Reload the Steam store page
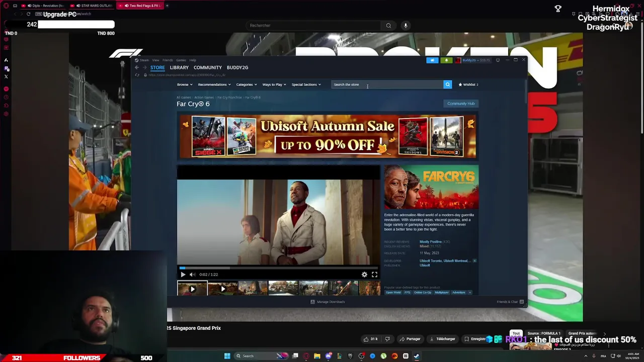The image size is (644, 362). [x=137, y=75]
